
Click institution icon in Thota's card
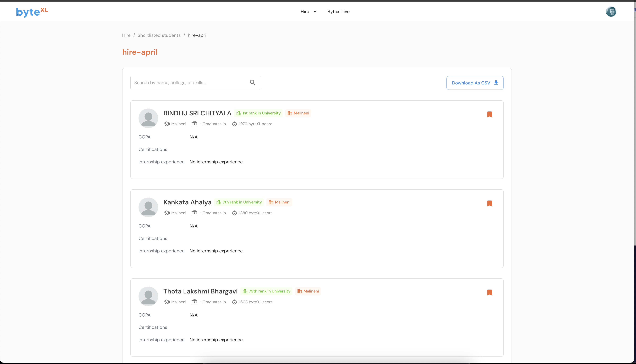point(195,302)
